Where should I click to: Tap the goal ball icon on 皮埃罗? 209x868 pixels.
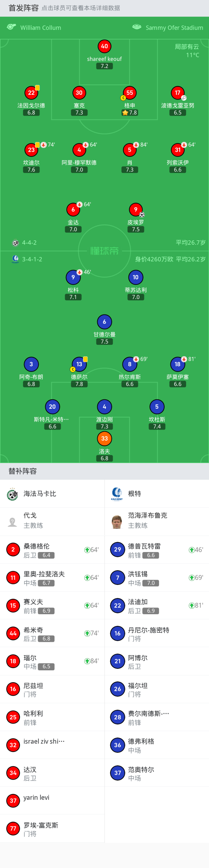click(142, 215)
